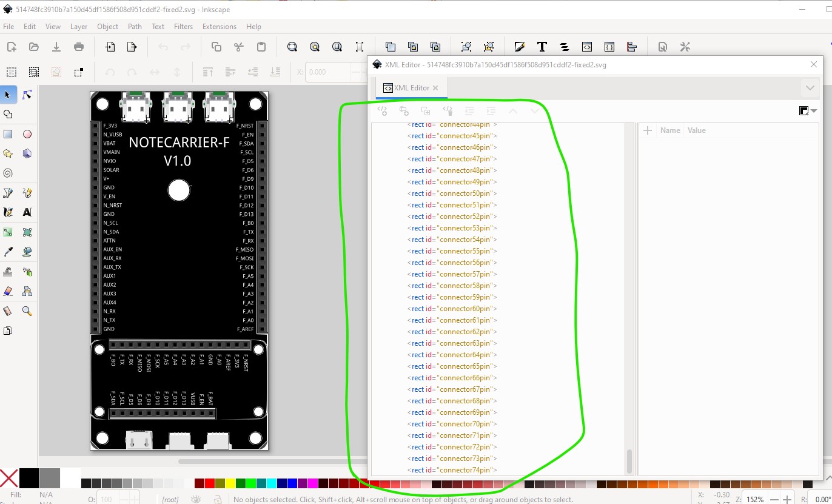
Task: Open Layers and Objects dialog
Action: click(x=565, y=47)
